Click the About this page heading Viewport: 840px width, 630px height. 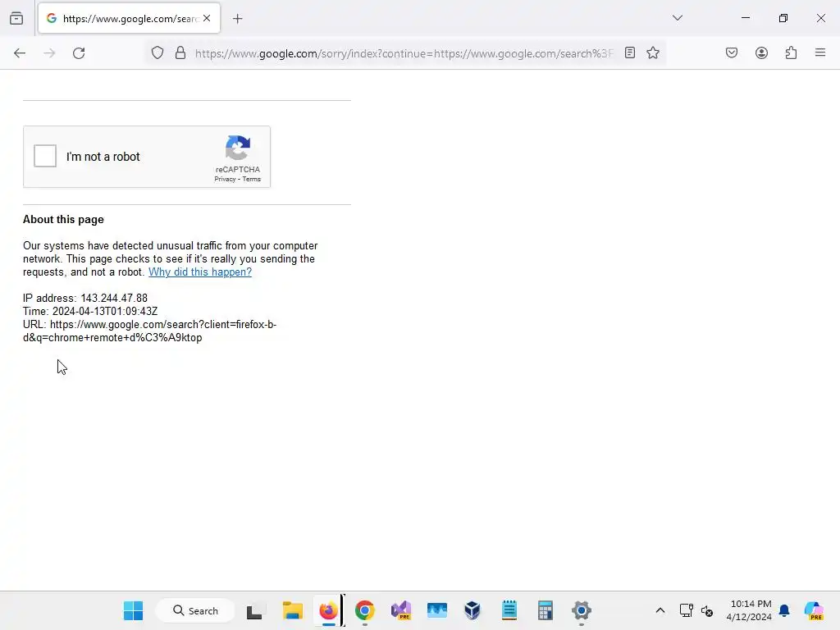point(63,220)
